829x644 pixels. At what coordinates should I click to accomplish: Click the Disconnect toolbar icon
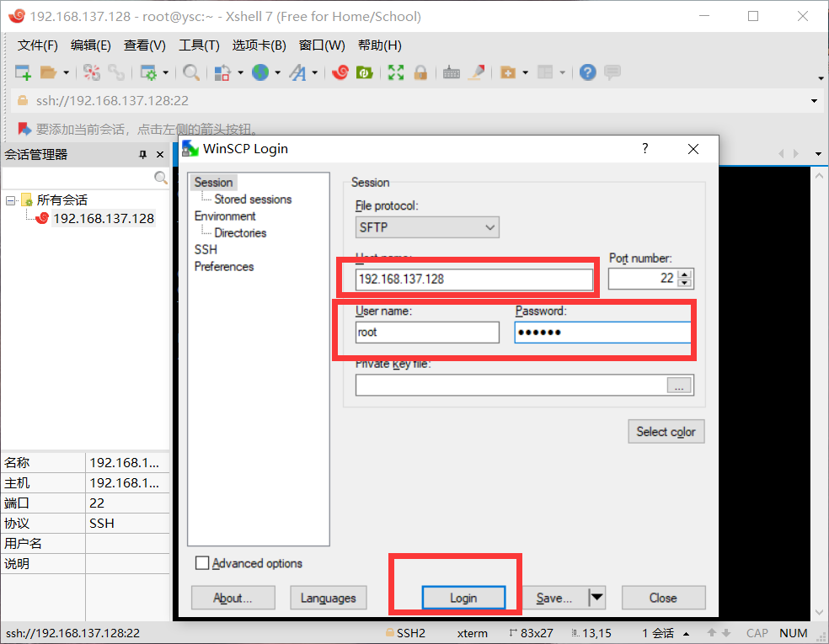tap(92, 72)
